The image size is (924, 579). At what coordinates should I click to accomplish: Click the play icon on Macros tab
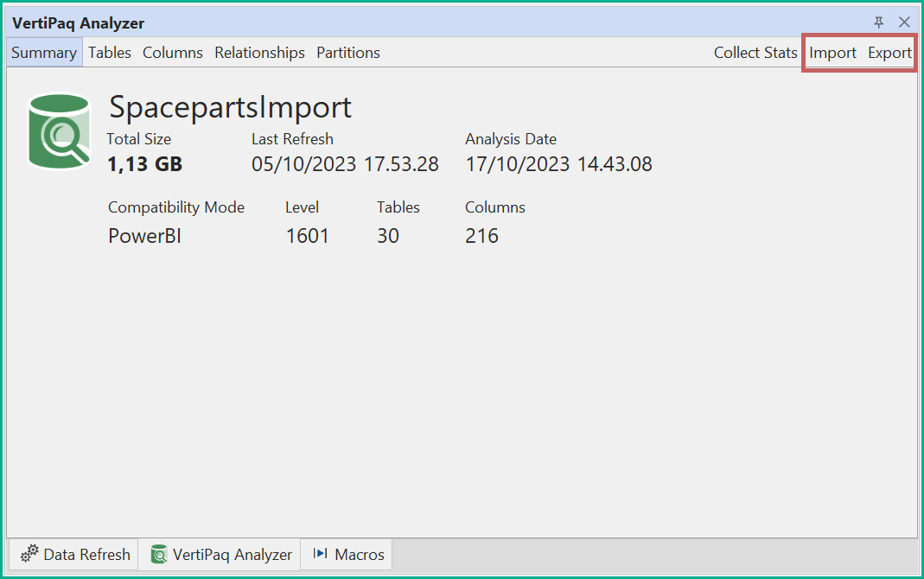(x=320, y=554)
